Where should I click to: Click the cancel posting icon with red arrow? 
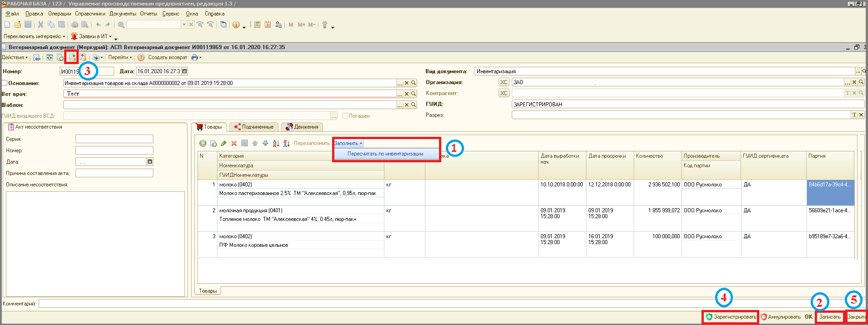pyautogui.click(x=83, y=57)
